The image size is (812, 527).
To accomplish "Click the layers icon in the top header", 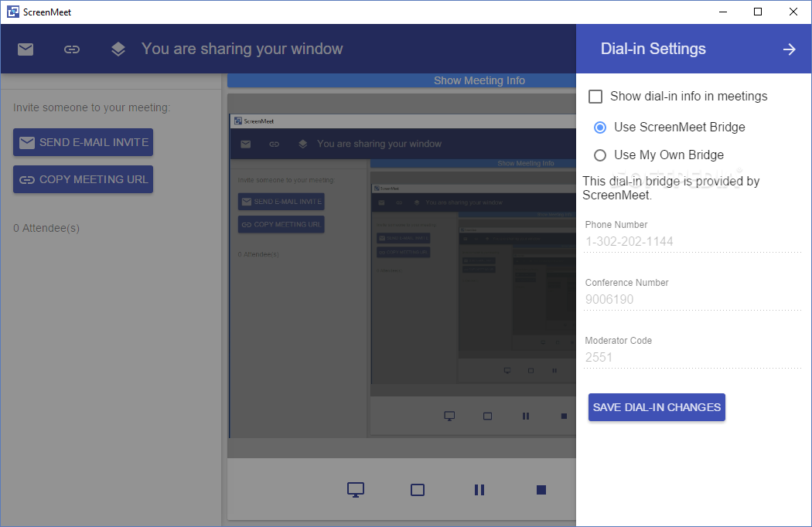I will 118,49.
